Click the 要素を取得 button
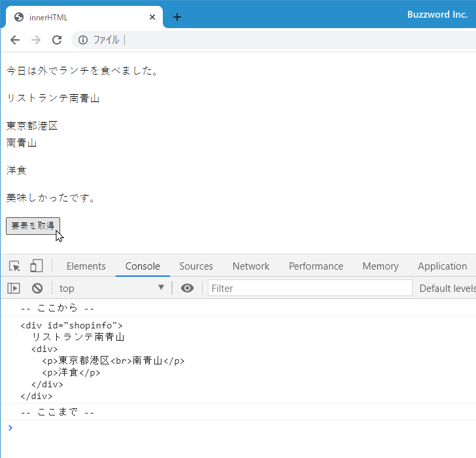 click(x=33, y=226)
